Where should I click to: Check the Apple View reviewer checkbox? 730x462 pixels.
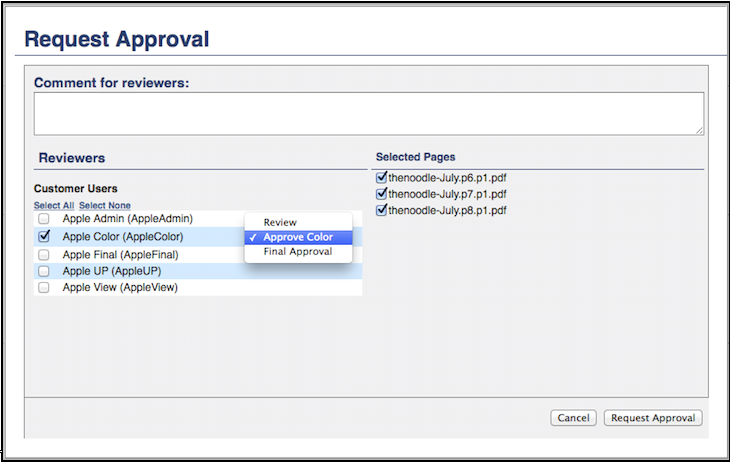tap(44, 288)
